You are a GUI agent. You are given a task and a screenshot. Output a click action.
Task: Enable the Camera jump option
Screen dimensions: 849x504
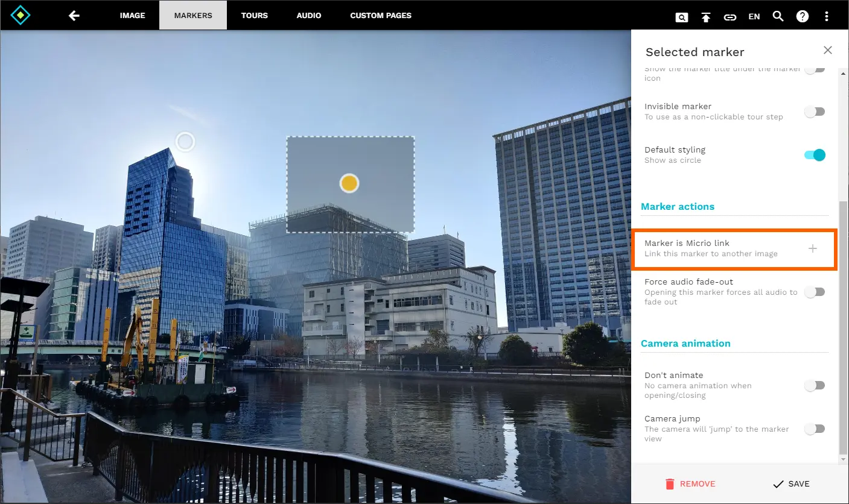815,429
